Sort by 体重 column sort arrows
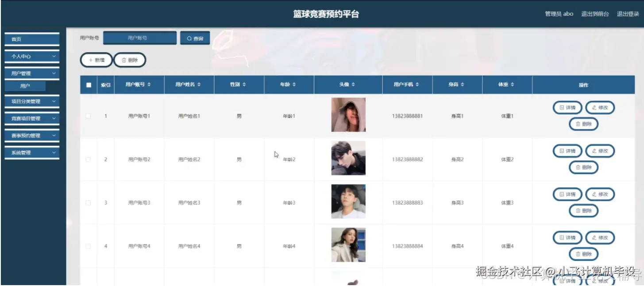Viewport: 644px width, 286px height. (x=512, y=84)
